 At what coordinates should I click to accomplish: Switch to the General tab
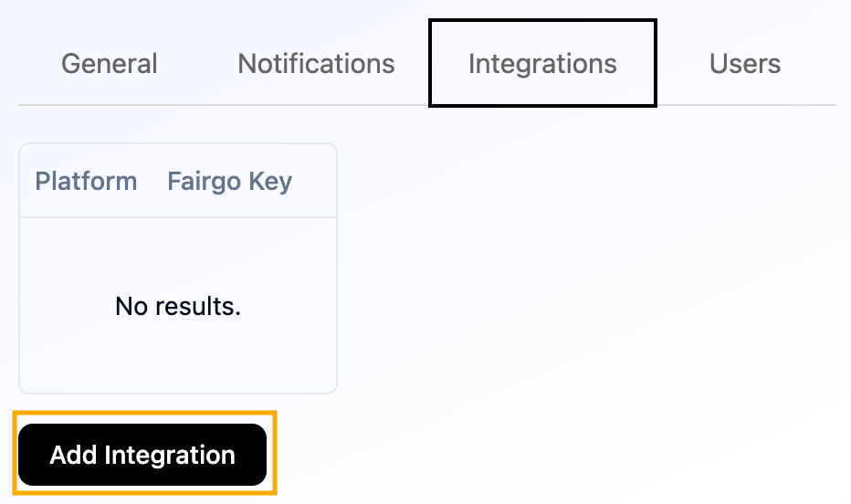[110, 64]
